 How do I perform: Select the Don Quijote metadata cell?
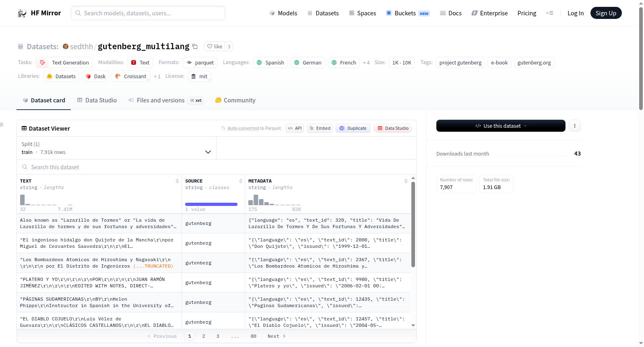pos(328,243)
